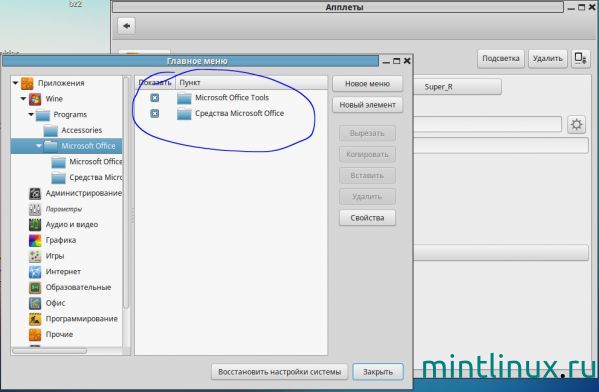Close dialog with Закрыть button
599x392 pixels.
(x=378, y=372)
